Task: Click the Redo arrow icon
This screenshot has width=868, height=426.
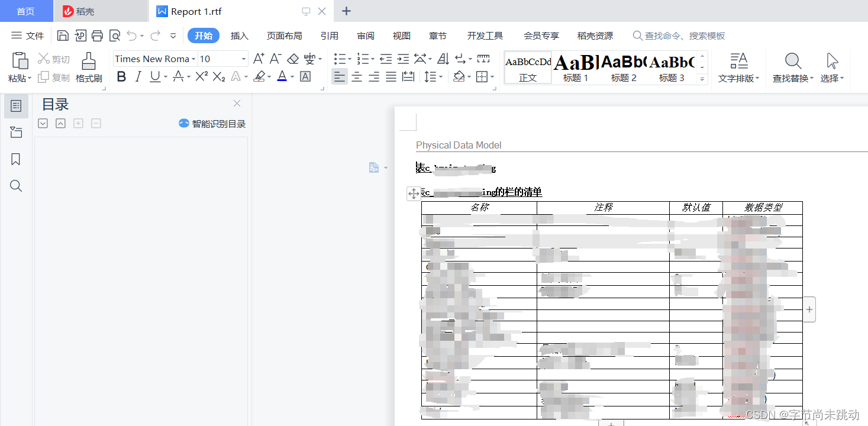Action: click(x=155, y=35)
